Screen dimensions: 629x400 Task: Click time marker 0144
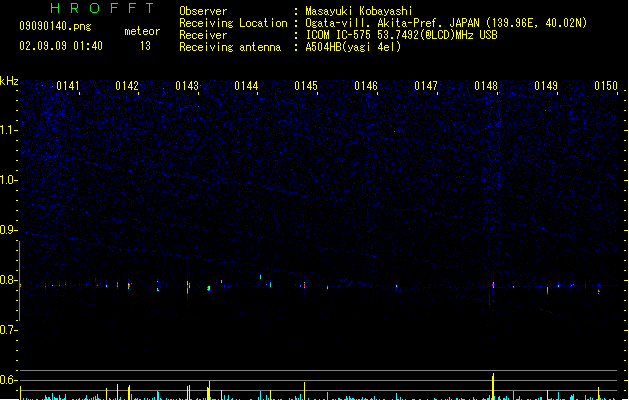[x=246, y=86]
